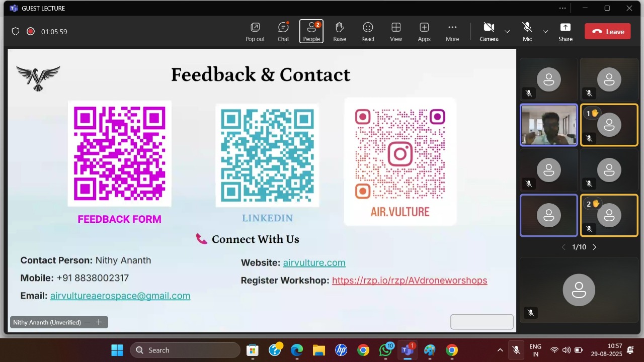Click the shield privacy icon
The width and height of the screenshot is (644, 362).
pos(16,32)
